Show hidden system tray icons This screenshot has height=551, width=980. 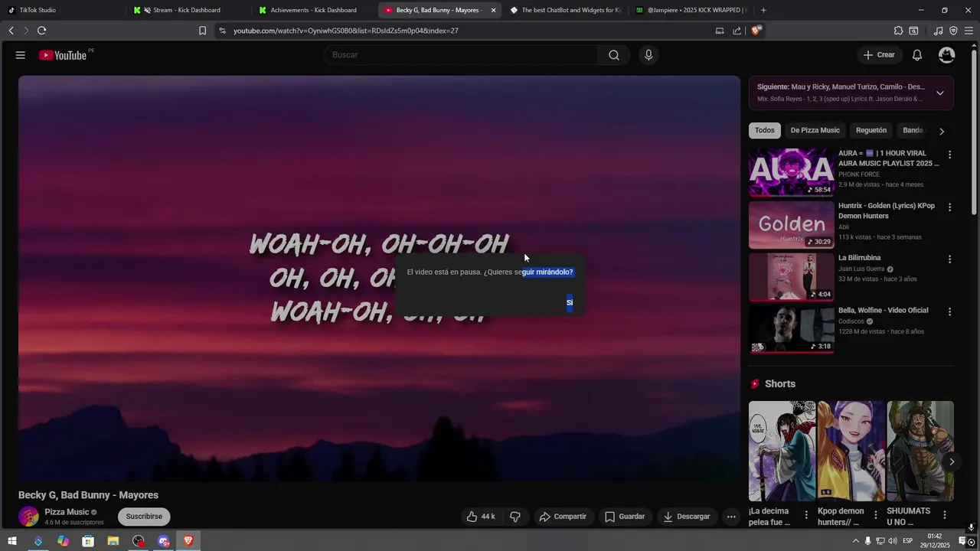(x=856, y=541)
